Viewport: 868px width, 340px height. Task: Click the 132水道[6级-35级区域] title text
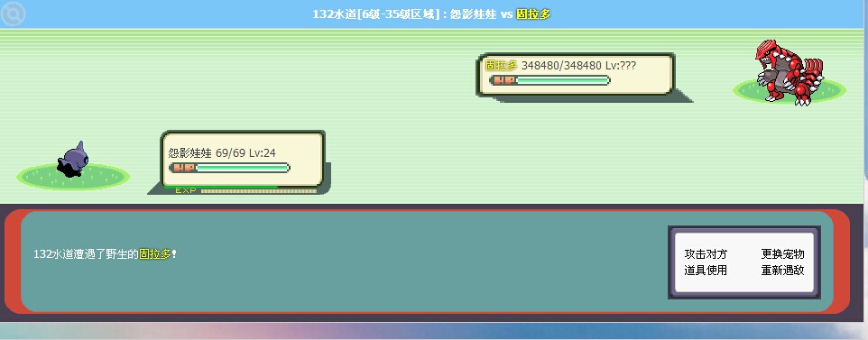(x=376, y=14)
